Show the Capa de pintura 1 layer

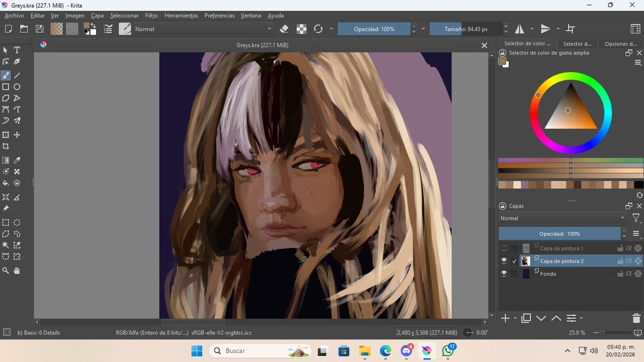tap(504, 248)
